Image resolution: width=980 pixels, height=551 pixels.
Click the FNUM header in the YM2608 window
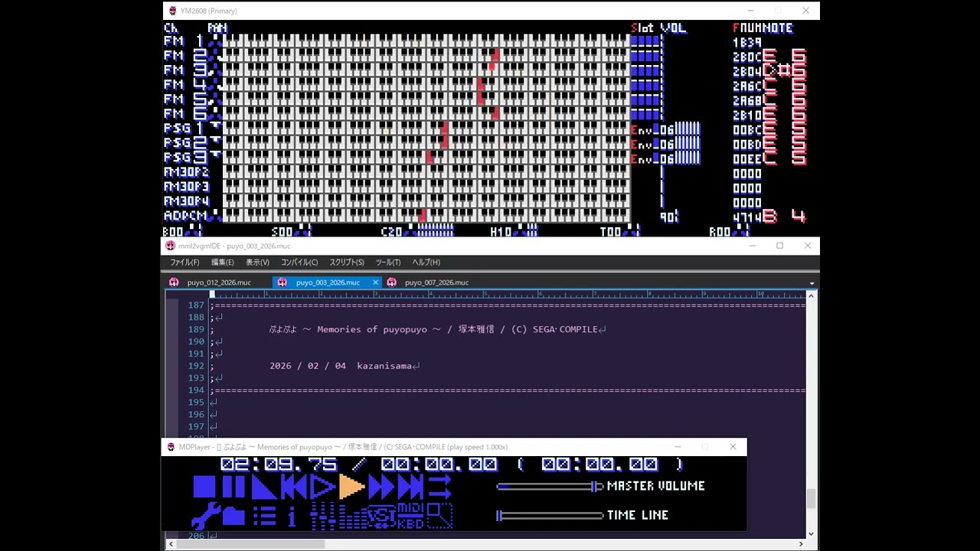point(747,28)
